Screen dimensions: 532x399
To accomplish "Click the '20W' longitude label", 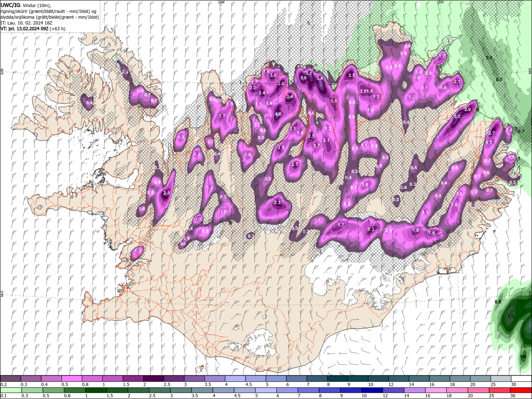I will click(x=221, y=2).
